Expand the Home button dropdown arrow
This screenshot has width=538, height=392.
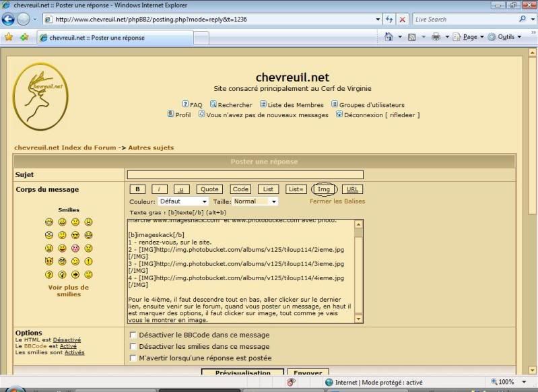(400, 37)
